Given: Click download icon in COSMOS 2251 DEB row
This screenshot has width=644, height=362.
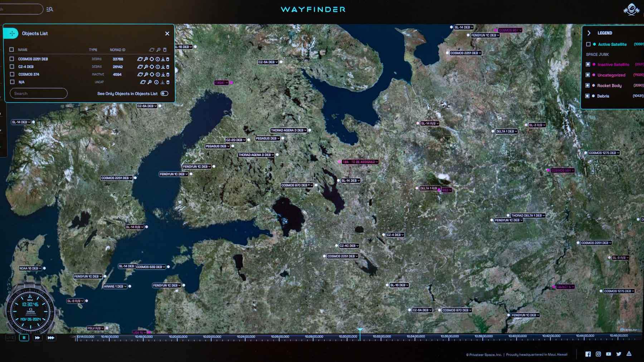Looking at the screenshot, I should tap(163, 59).
